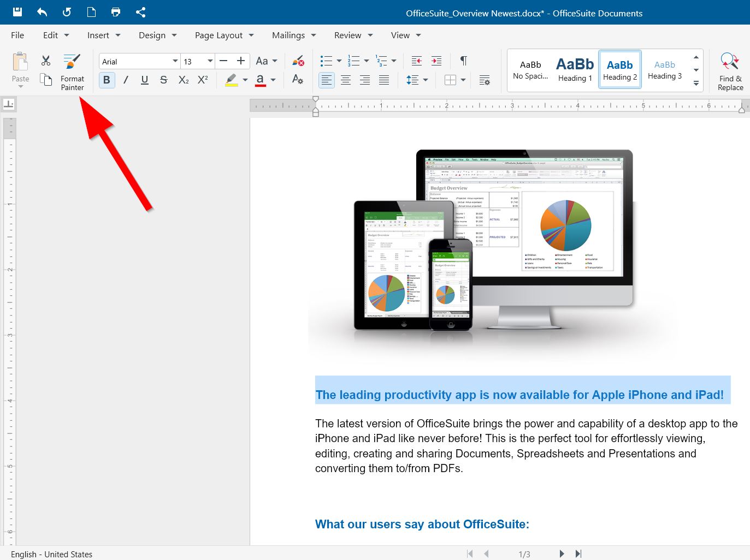Decrease font size with minus button
The width and height of the screenshot is (750, 560).
223,61
